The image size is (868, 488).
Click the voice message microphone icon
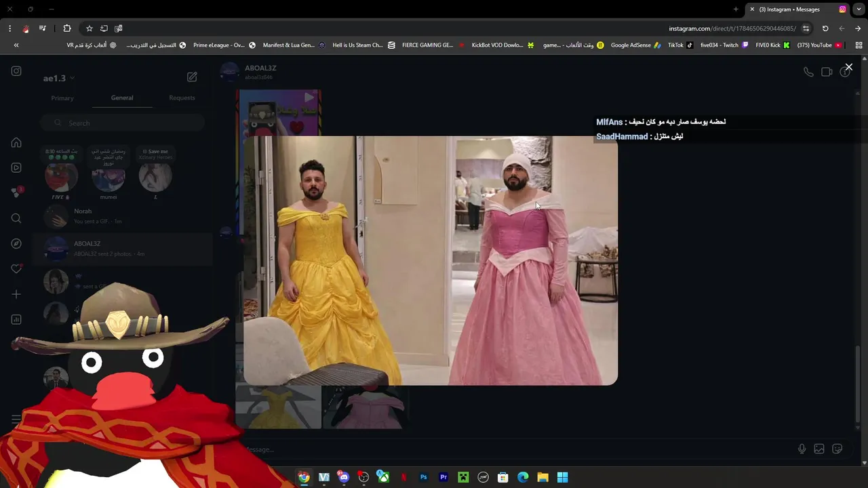point(802,449)
